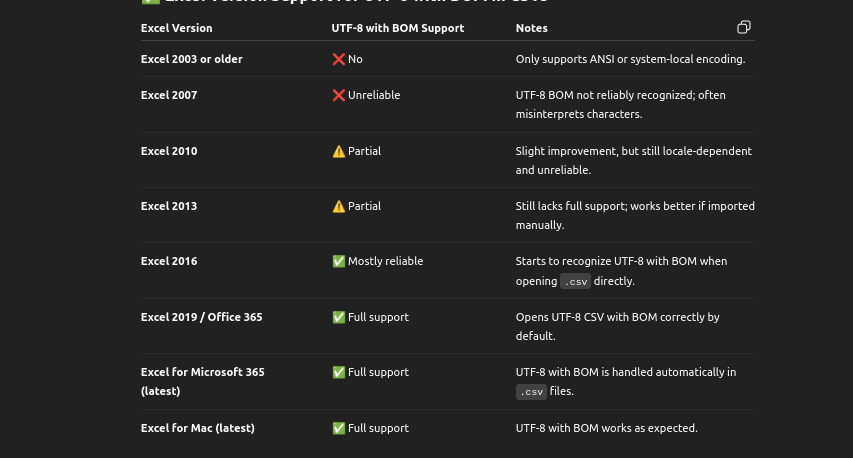Click the green check in Microsoft 365 row
This screenshot has height=458, width=853.
pos(338,372)
